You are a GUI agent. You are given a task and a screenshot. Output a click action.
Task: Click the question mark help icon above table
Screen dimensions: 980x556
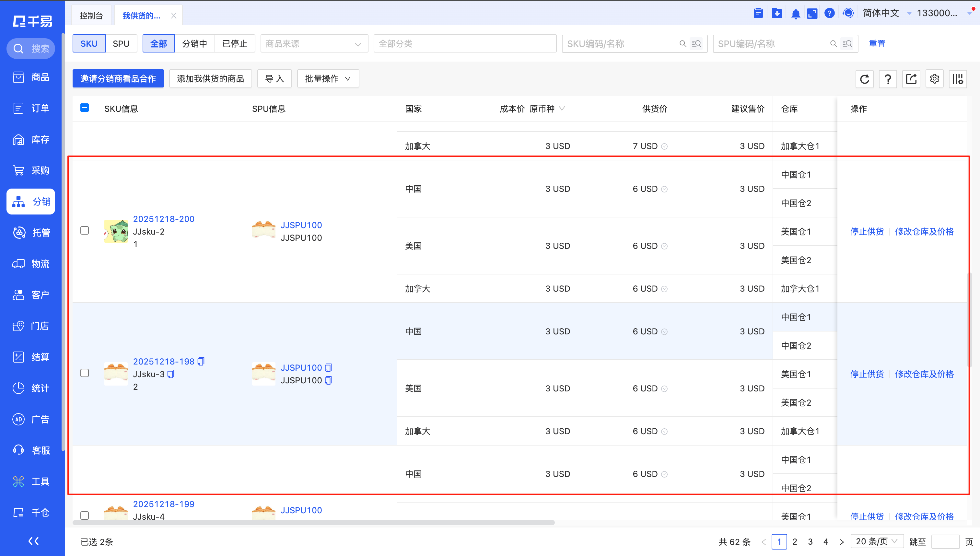click(x=888, y=79)
